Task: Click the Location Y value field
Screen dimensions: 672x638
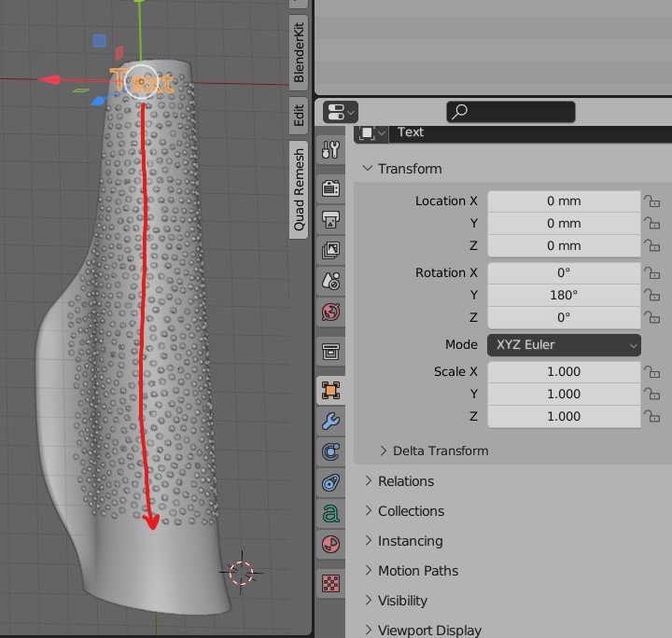Action: coord(564,223)
